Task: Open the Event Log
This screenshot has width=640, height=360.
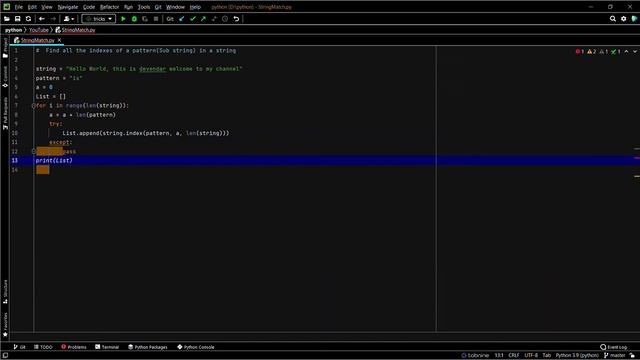Action: click(x=613, y=347)
